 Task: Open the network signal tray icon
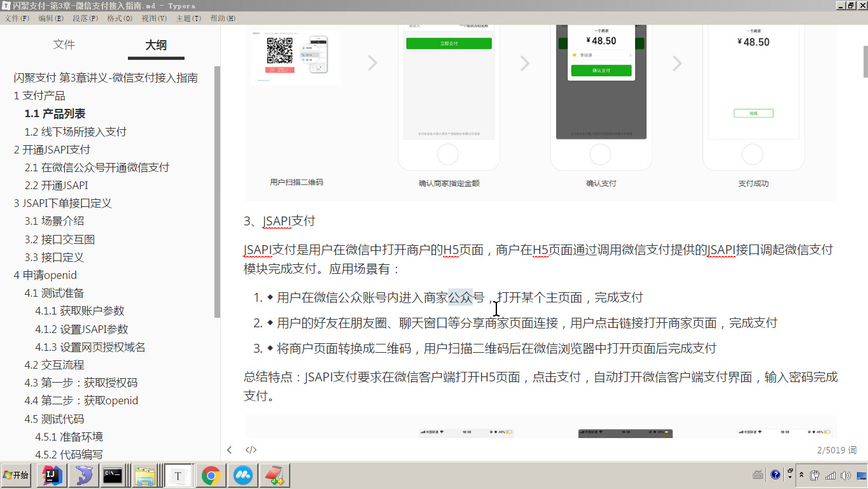click(x=830, y=475)
